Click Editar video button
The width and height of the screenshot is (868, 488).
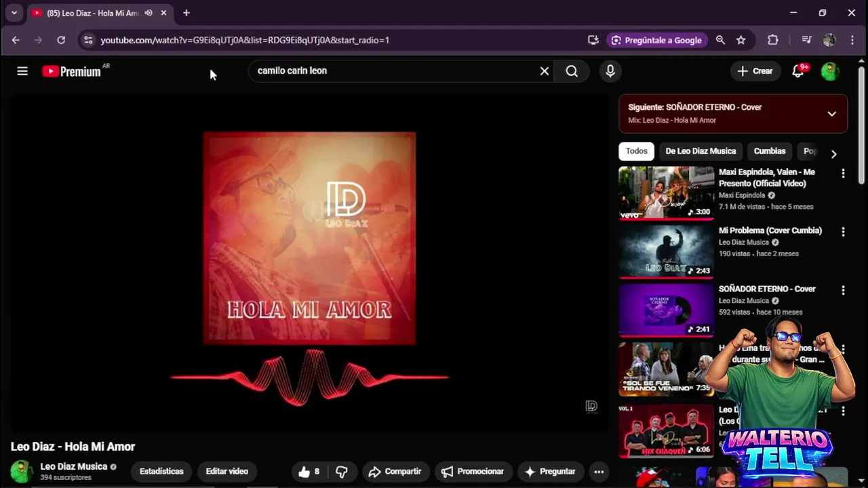227,472
